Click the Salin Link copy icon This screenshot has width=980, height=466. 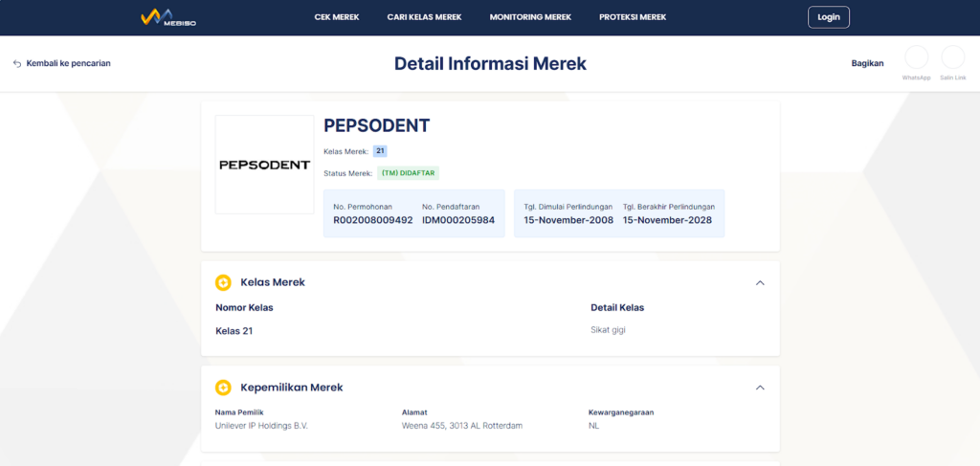click(952, 57)
